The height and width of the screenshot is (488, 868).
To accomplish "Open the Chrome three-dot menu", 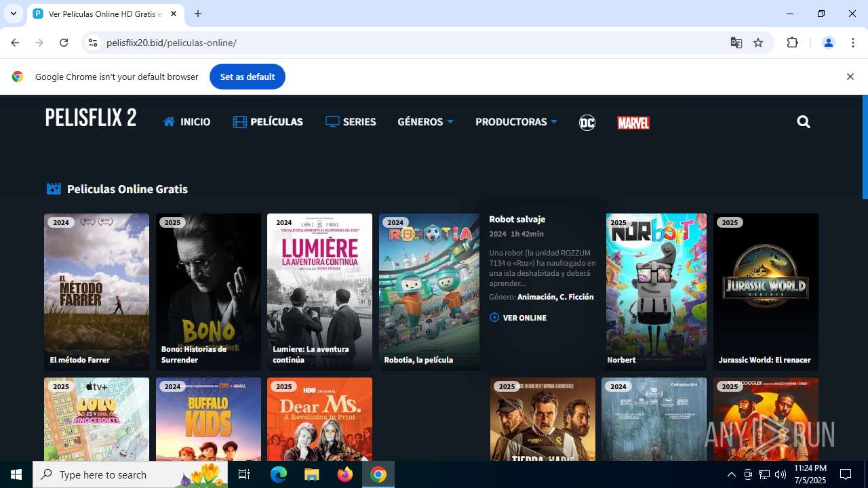I will [852, 43].
